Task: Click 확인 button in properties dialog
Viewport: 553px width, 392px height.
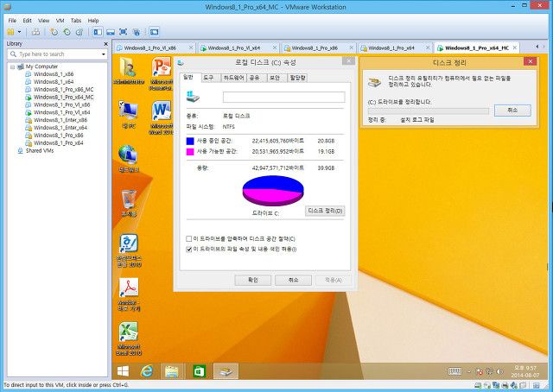Action: click(x=253, y=281)
